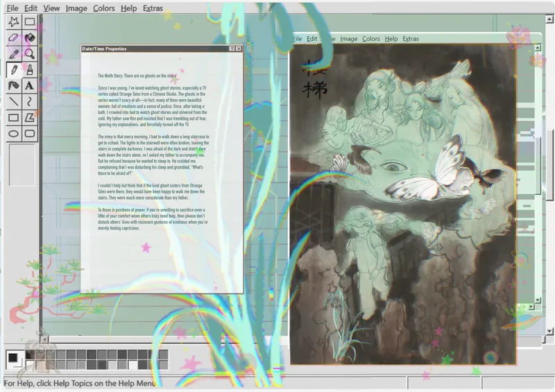Image resolution: width=555 pixels, height=392 pixels.
Task: Choose the Brush tool
Action: point(30,69)
